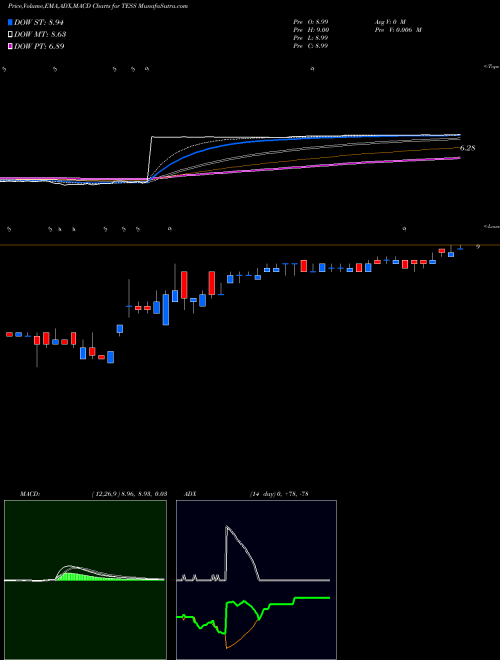Click the 'Pre H: 9.09' value

point(311,30)
